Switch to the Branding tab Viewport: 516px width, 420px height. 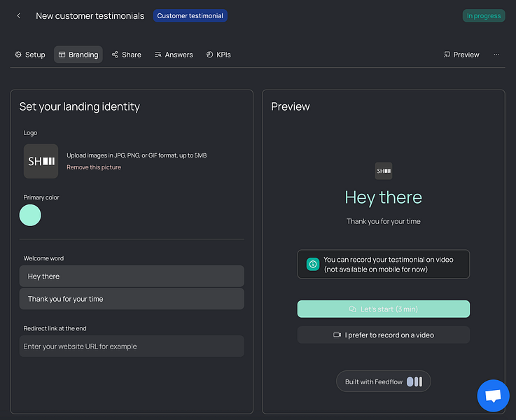click(78, 55)
